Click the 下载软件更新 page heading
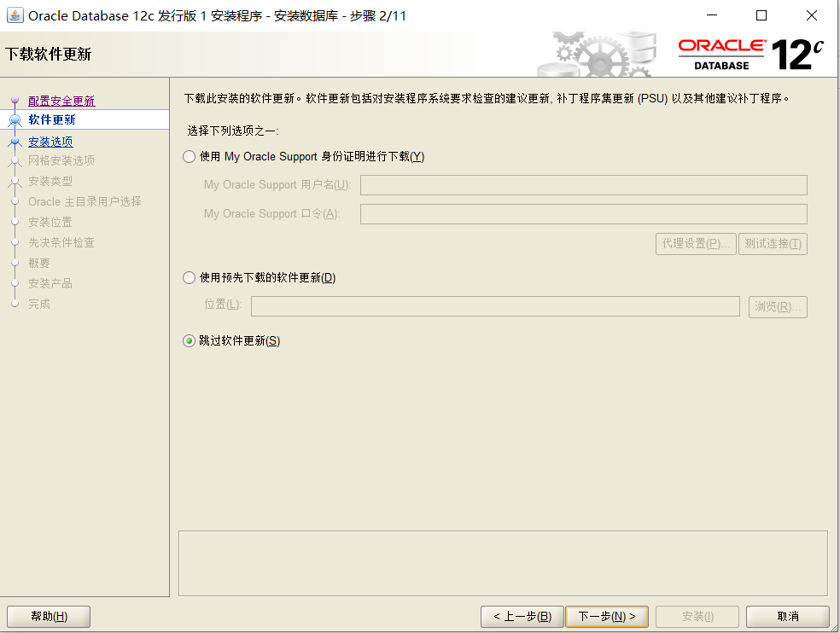This screenshot has height=633, width=840. click(x=48, y=54)
